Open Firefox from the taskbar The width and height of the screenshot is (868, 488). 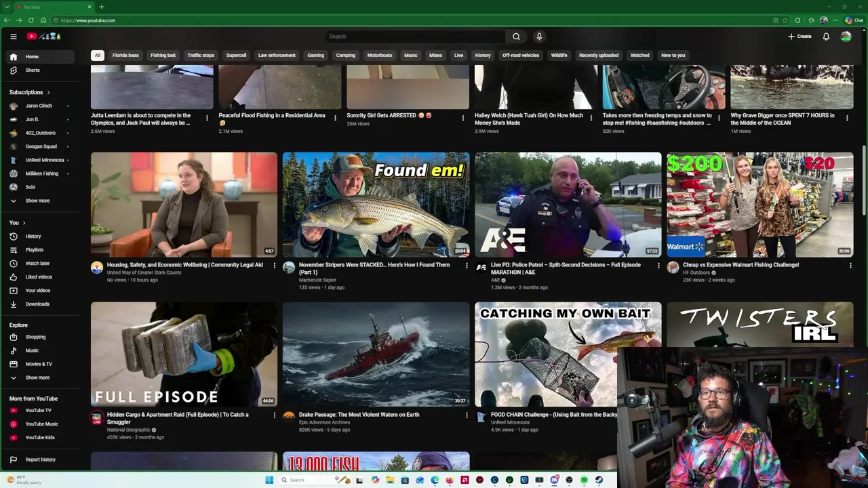[450, 480]
